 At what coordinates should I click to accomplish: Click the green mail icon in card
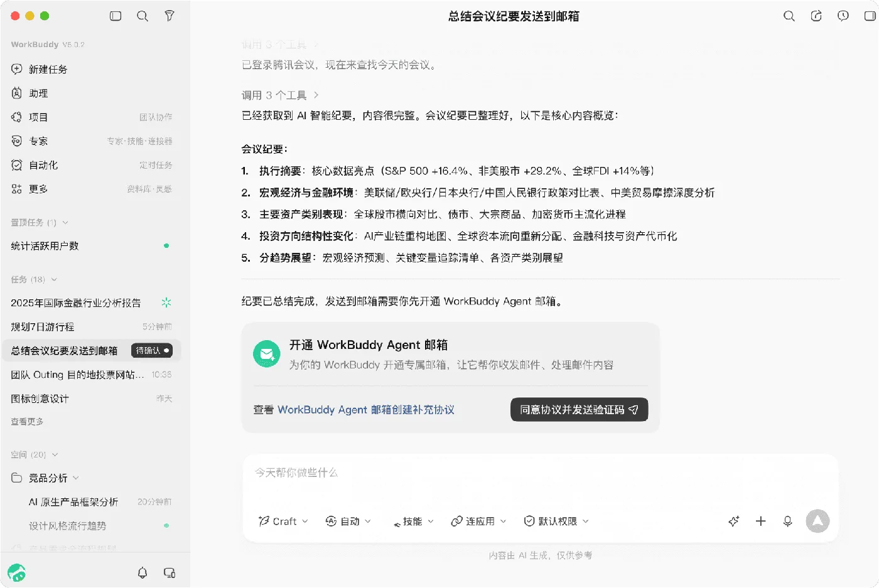(266, 354)
